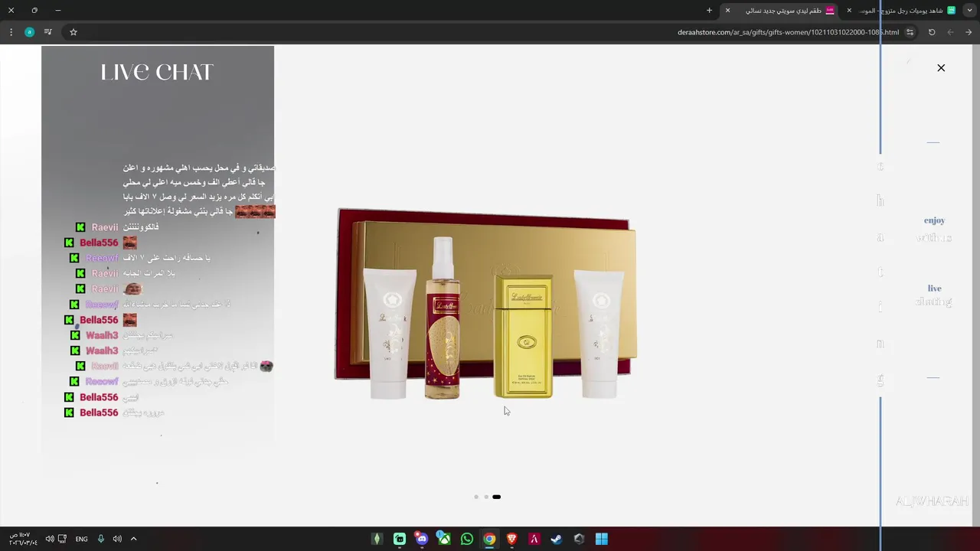Open the green app icon beside Discord
Image resolution: width=980 pixels, height=551 pixels.
[400, 539]
